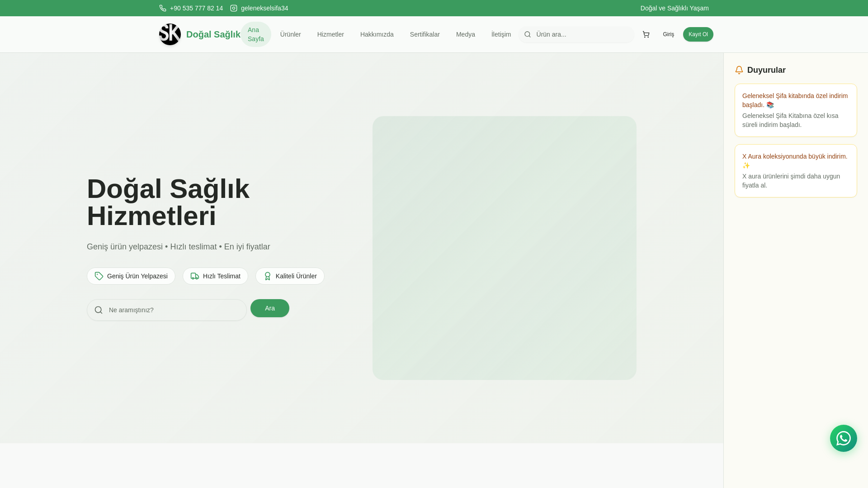Click the tag icon on Geniş Ürün Yelpazesi
This screenshot has width=868, height=488.
pyautogui.click(x=99, y=276)
